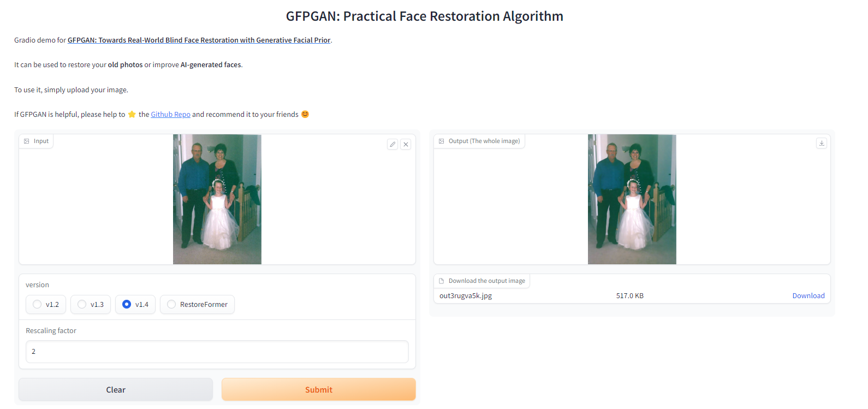868x409 pixels.
Task: Select the v1.2 version radio button
Action: tap(38, 304)
